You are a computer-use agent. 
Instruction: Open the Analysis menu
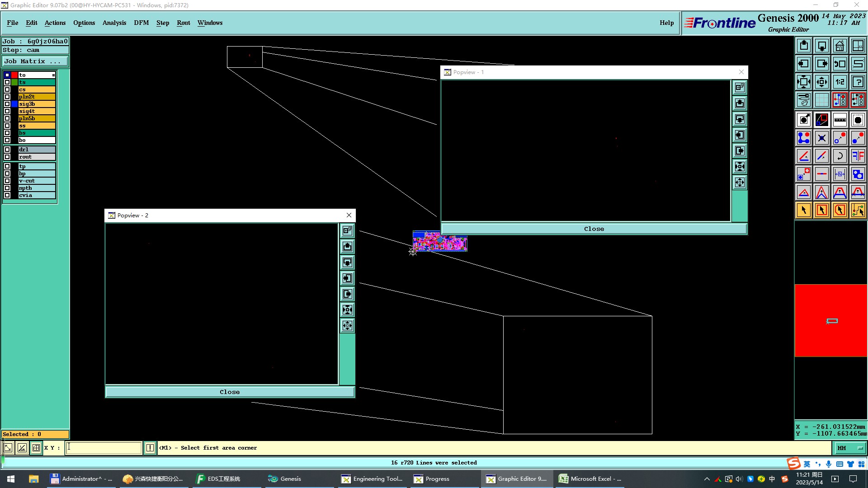(x=114, y=23)
